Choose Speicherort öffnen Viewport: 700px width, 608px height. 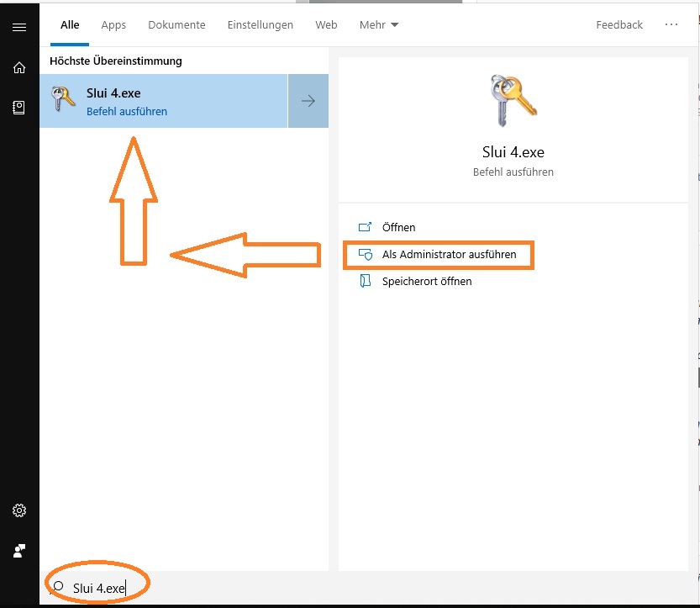click(x=427, y=281)
